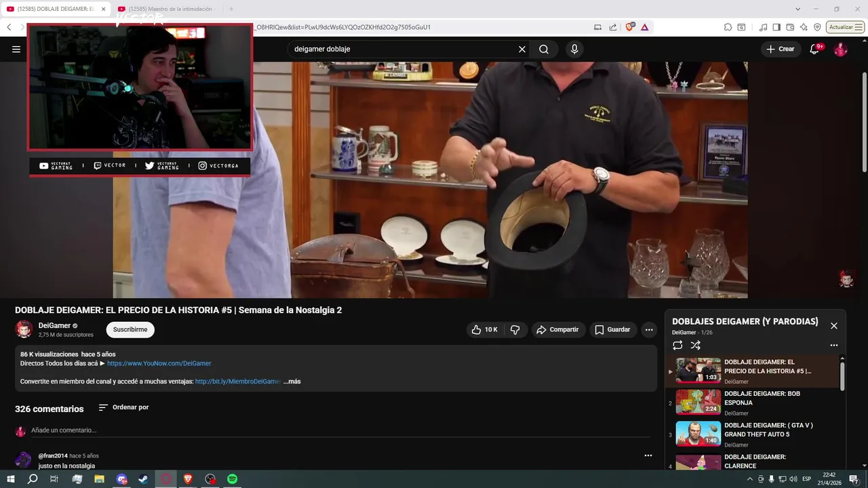Screen dimensions: 868x488
Task: Start voice search with the microphone
Action: [x=574, y=49]
